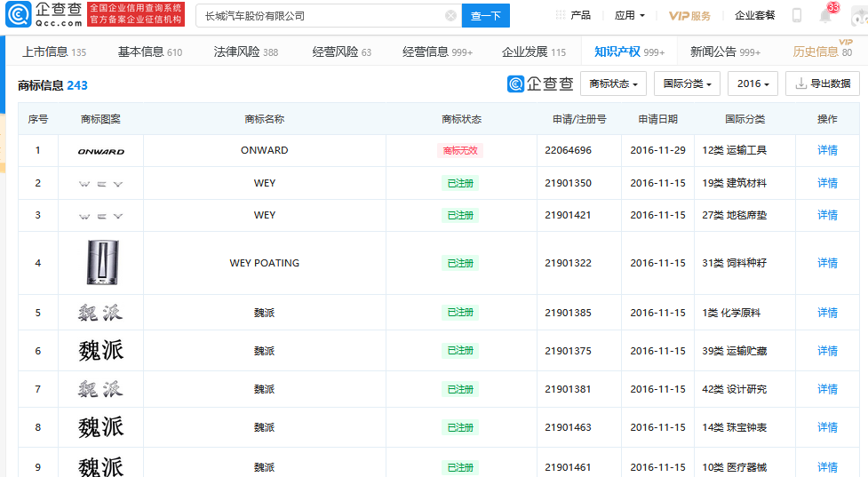The height and width of the screenshot is (477, 868).
Task: Click the WEY POATING trademark image
Action: 102,262
